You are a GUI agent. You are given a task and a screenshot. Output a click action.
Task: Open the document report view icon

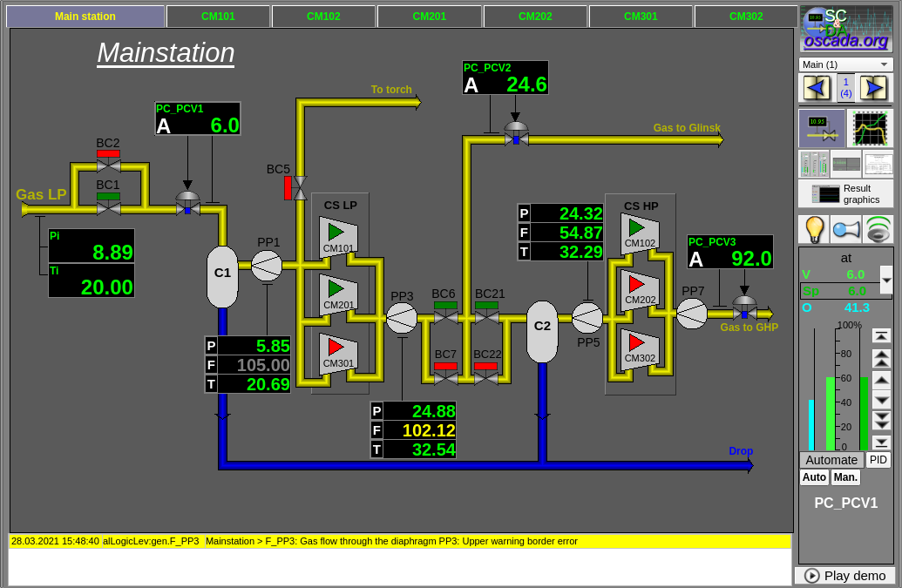(x=878, y=164)
